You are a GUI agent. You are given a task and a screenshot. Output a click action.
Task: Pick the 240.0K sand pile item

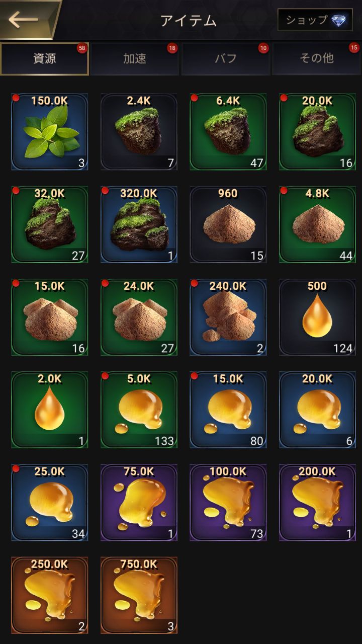point(228,317)
